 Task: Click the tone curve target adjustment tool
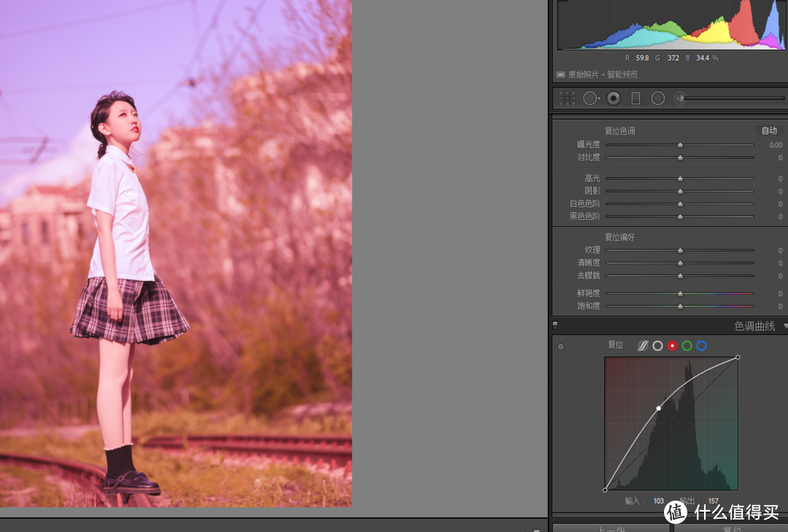click(x=561, y=347)
